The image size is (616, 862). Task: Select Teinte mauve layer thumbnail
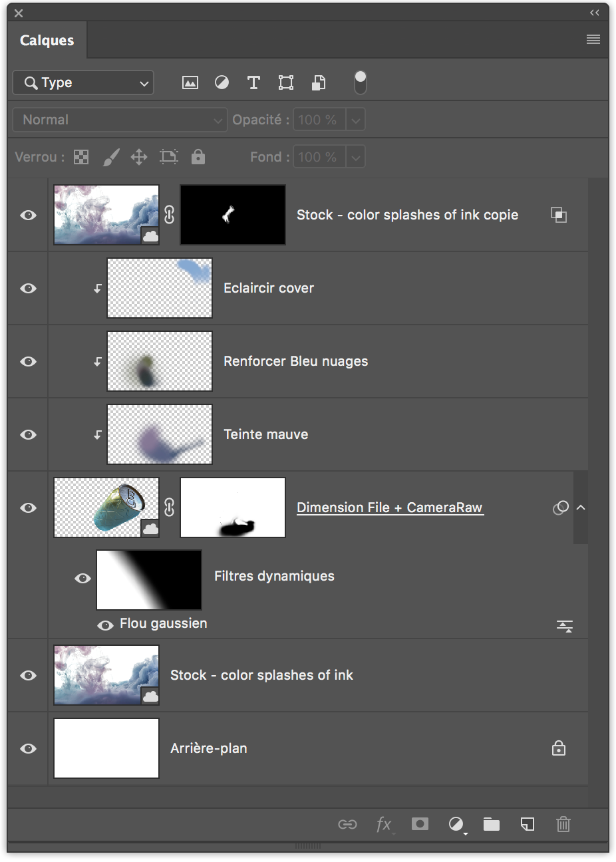(x=160, y=434)
